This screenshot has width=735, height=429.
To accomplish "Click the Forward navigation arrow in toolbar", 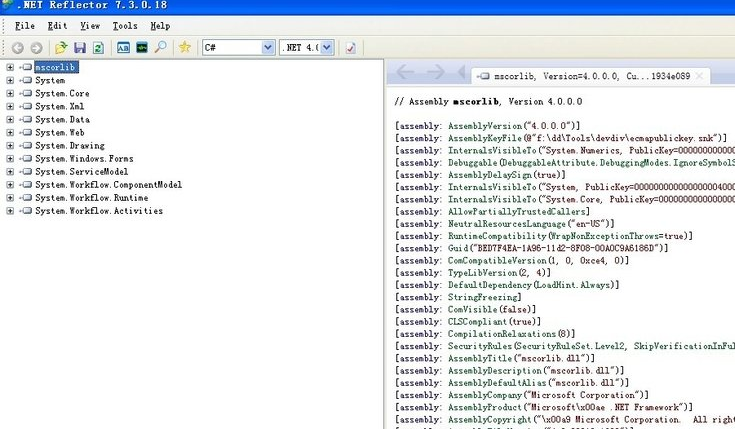I will [37, 47].
